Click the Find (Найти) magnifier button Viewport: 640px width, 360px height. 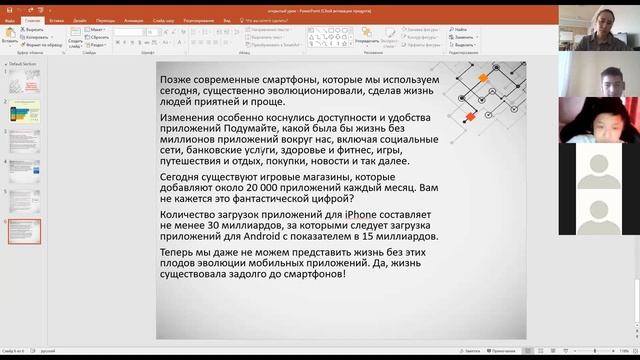[x=458, y=30]
